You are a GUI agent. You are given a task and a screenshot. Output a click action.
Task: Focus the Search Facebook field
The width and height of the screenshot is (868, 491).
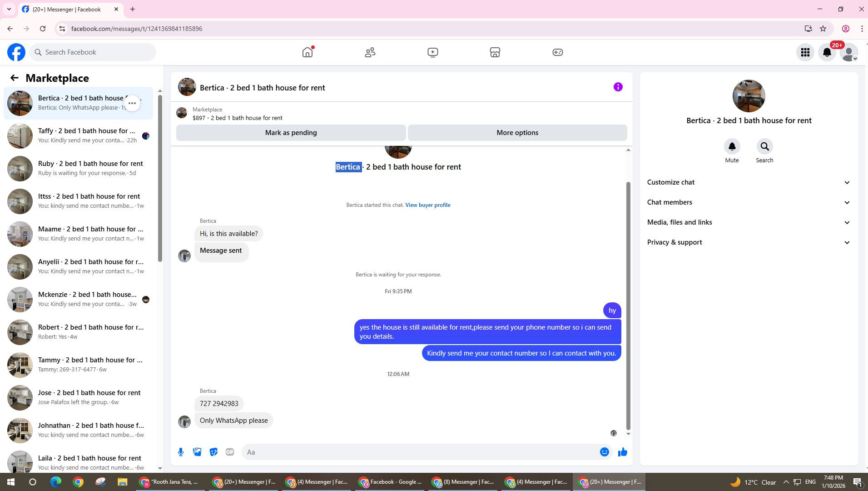(93, 52)
